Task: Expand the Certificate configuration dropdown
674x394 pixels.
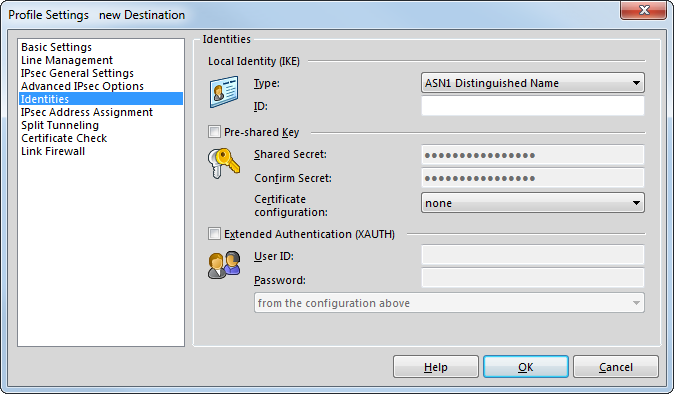Action: click(x=533, y=203)
